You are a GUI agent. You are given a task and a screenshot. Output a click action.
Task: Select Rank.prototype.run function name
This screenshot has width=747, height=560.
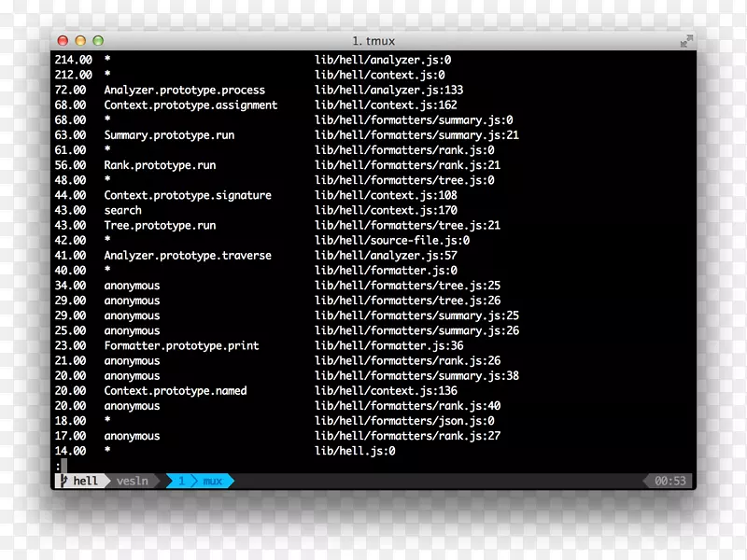click(x=160, y=165)
